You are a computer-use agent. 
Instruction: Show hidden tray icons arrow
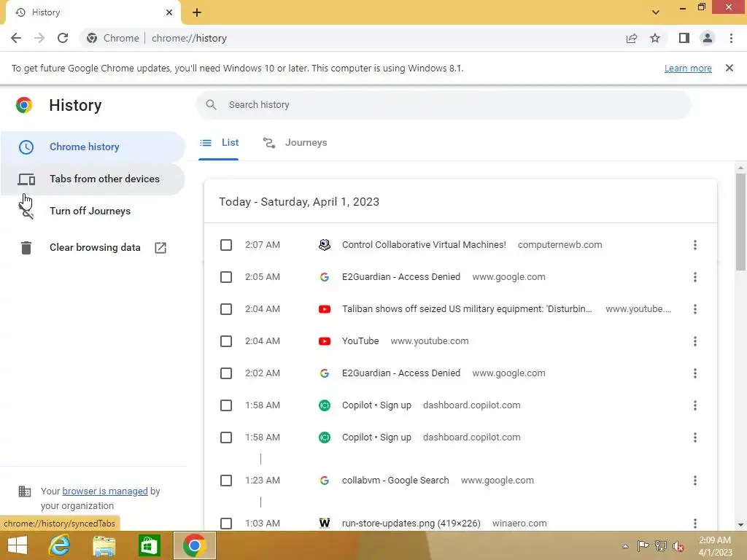[x=625, y=546]
